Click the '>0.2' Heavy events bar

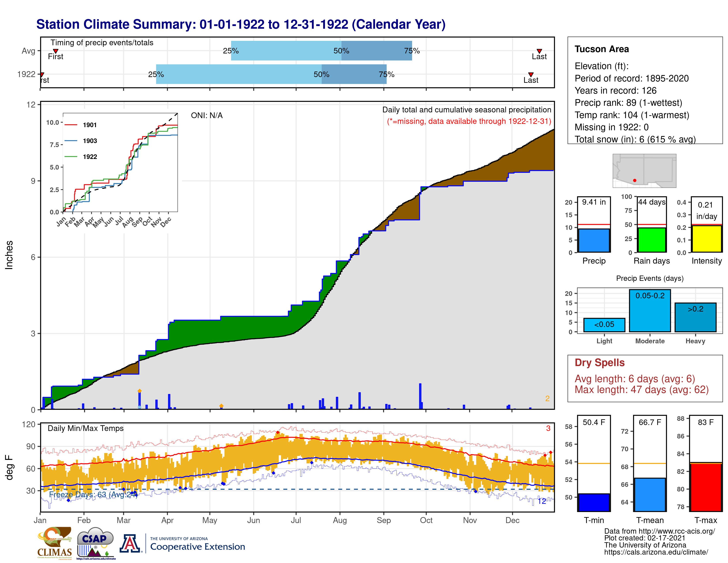click(x=695, y=317)
